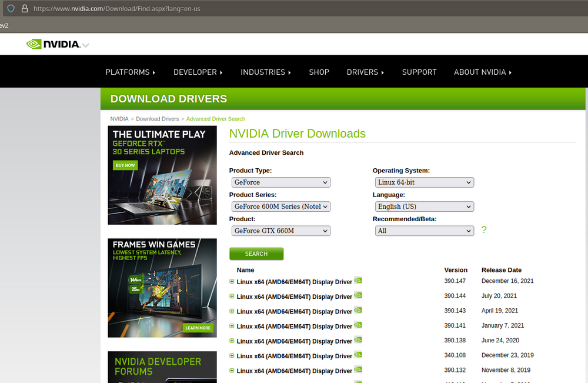The height and width of the screenshot is (383, 588).
Task: Open Linux x64 Display Driver dated November 8, 2019
Action: pos(295,371)
